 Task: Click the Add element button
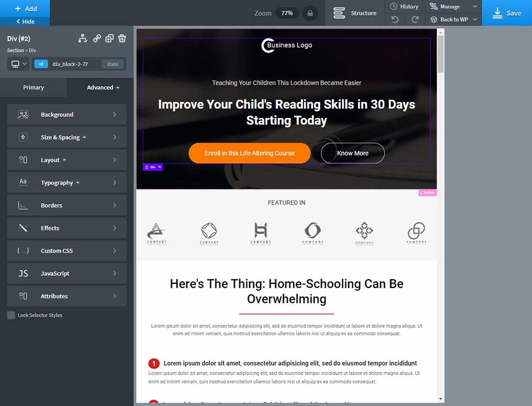(25, 9)
